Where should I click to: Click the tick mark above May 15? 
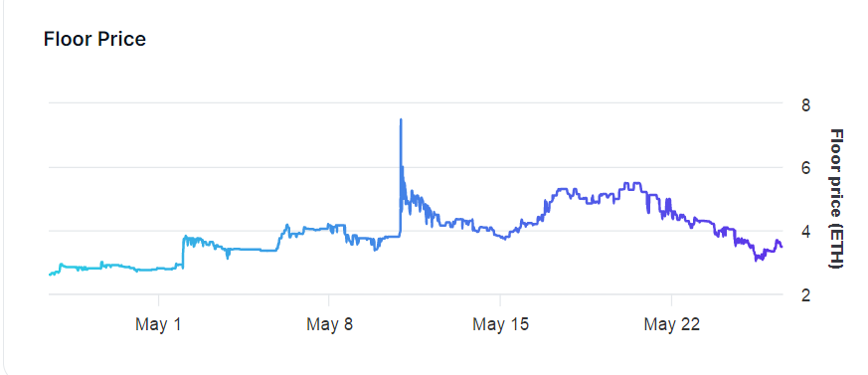click(x=500, y=299)
